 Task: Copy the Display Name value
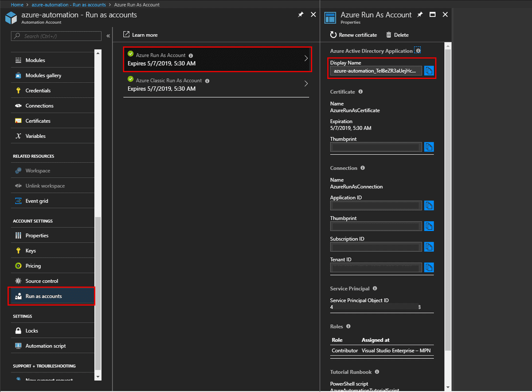(x=429, y=71)
